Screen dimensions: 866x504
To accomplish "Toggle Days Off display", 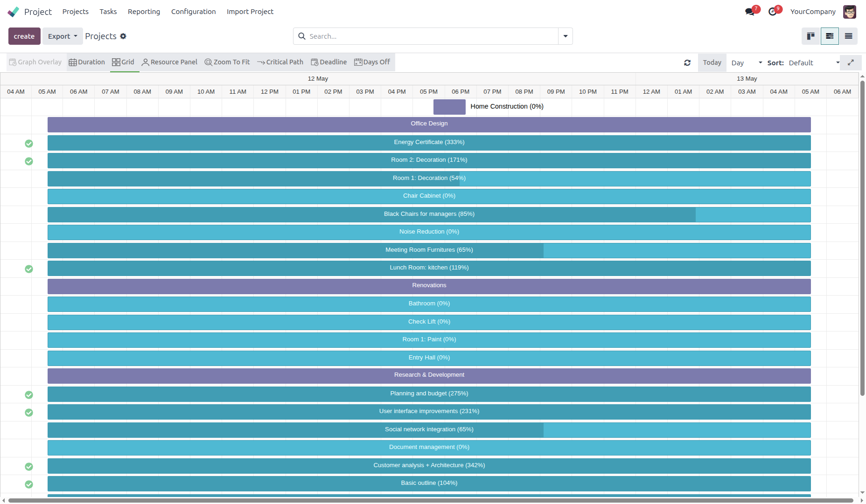I will point(372,62).
